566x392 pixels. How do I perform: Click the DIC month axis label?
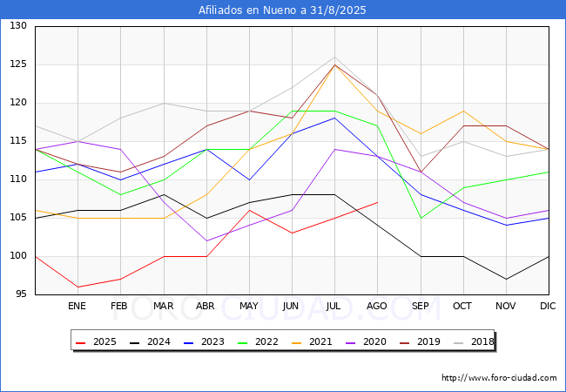548,306
